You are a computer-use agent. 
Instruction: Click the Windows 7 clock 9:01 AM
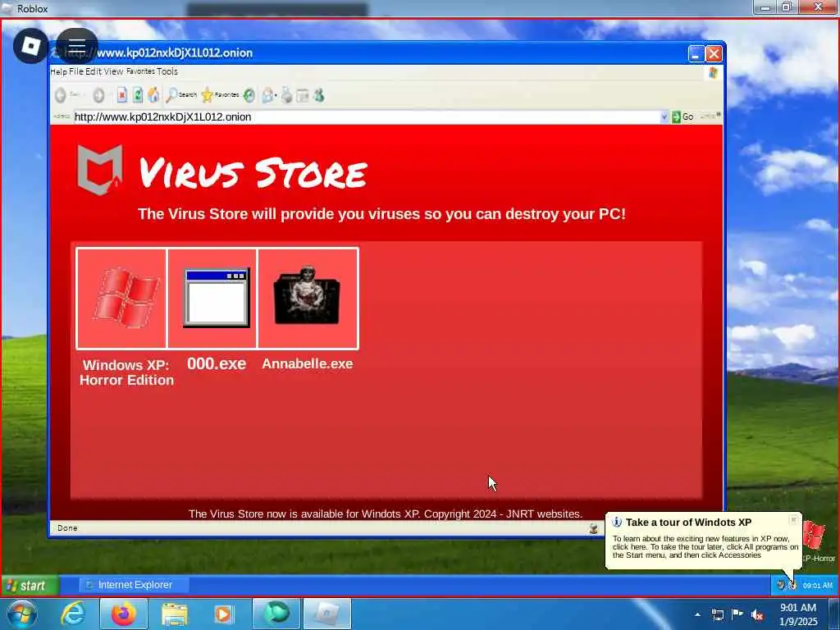click(x=798, y=608)
